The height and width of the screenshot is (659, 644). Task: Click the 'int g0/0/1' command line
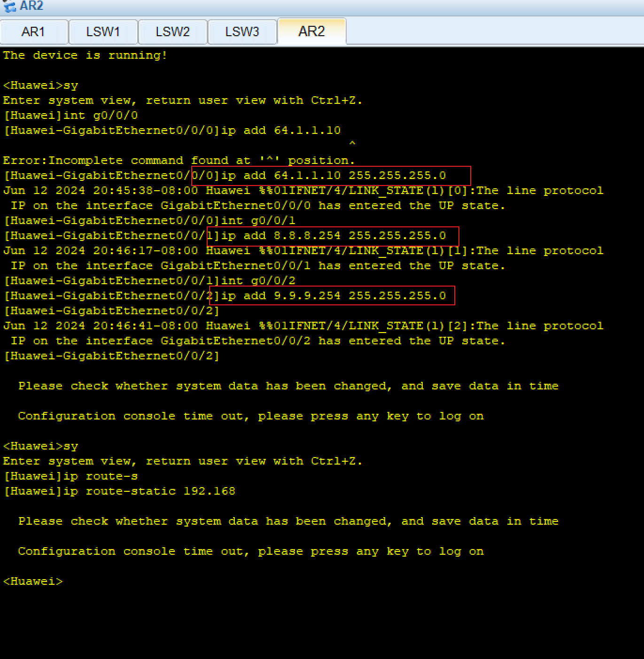coord(149,221)
